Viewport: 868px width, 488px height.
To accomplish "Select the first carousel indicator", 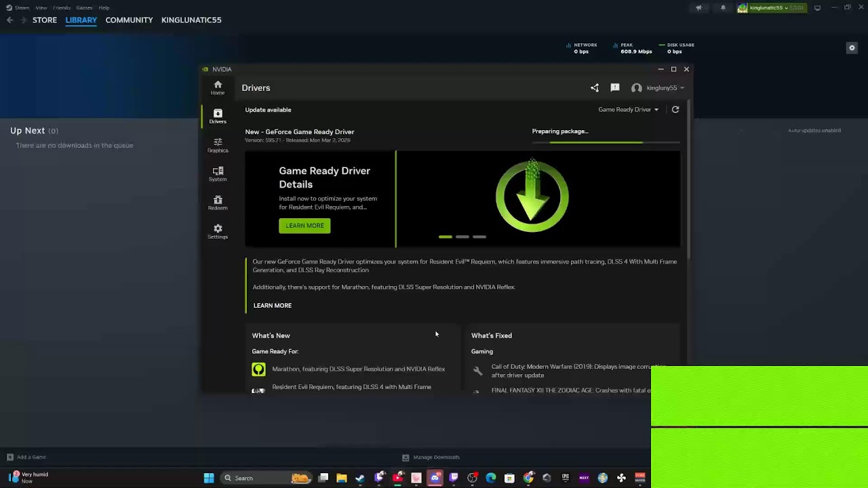I will point(446,237).
